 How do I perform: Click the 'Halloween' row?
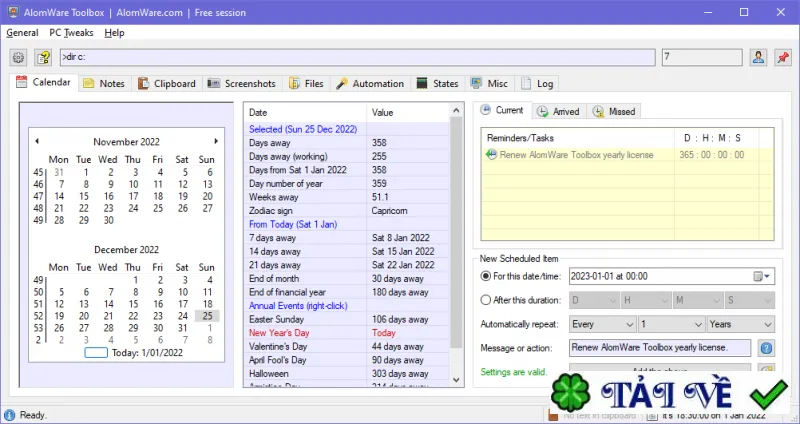pos(346,373)
